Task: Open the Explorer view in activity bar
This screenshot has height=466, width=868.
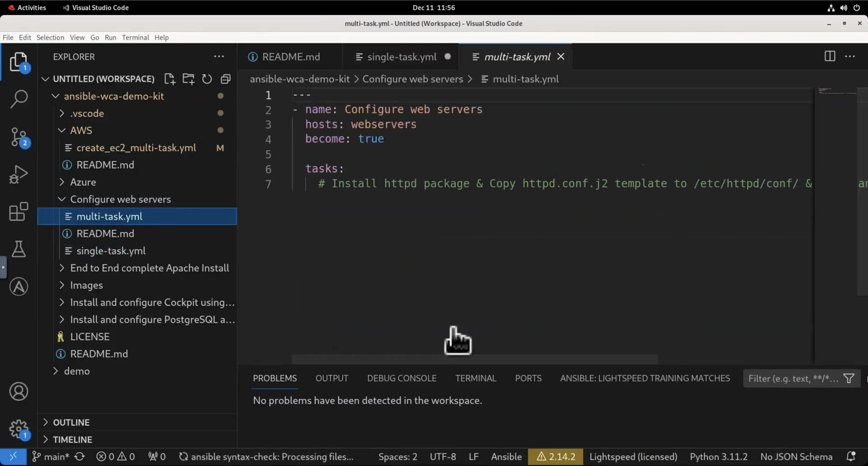Action: click(18, 62)
